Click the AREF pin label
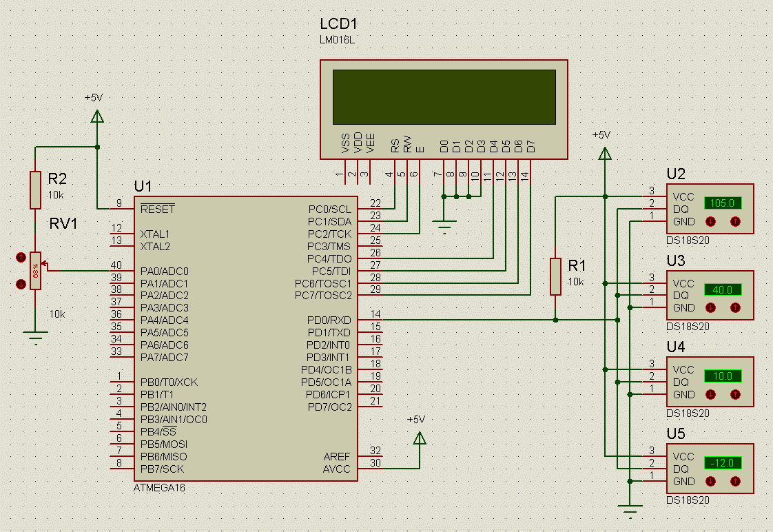Viewport: 773px width, 532px height. pyautogui.click(x=337, y=457)
